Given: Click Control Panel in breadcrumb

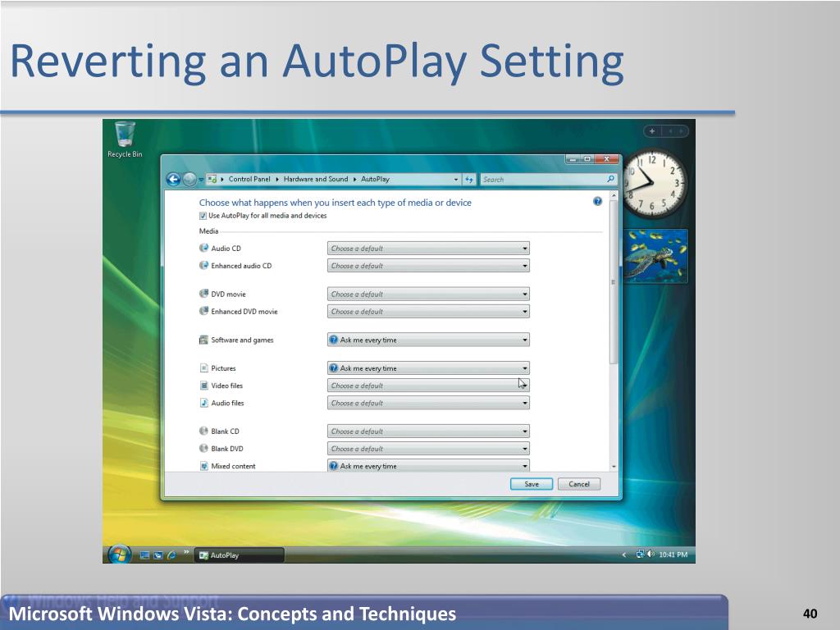Looking at the screenshot, I should (249, 179).
